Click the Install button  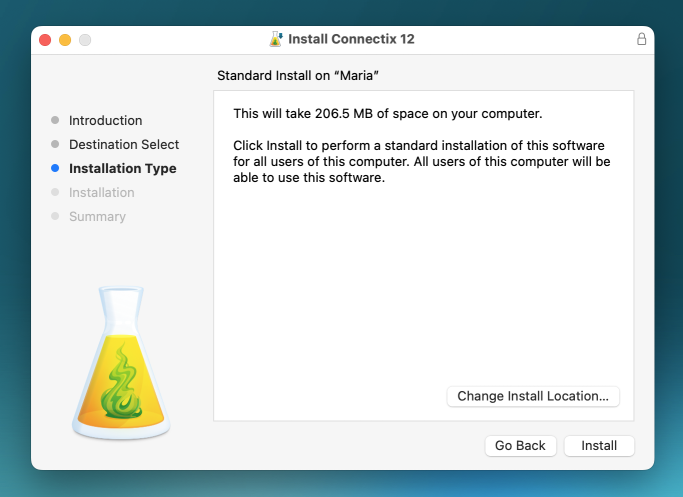coord(599,446)
